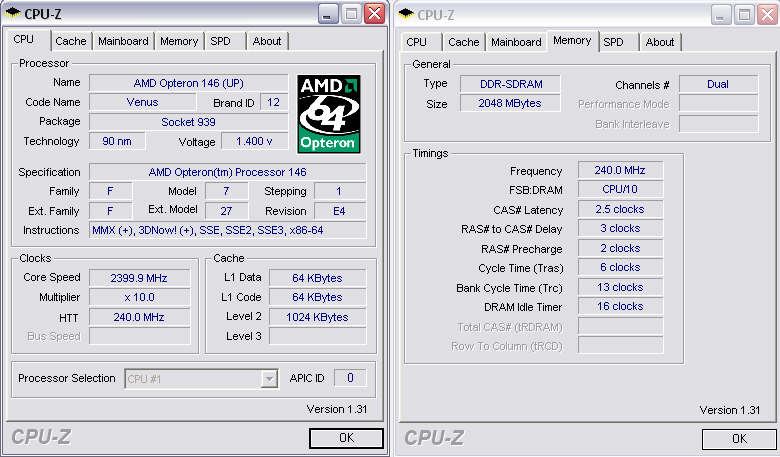Click the RAS# to CAS# Delay 3 clocks

620,229
